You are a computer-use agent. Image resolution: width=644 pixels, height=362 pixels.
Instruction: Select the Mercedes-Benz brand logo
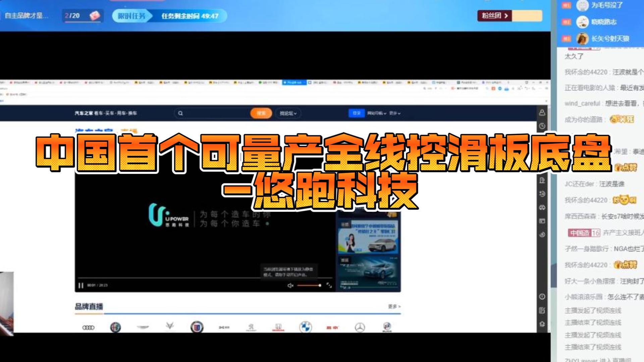360,327
